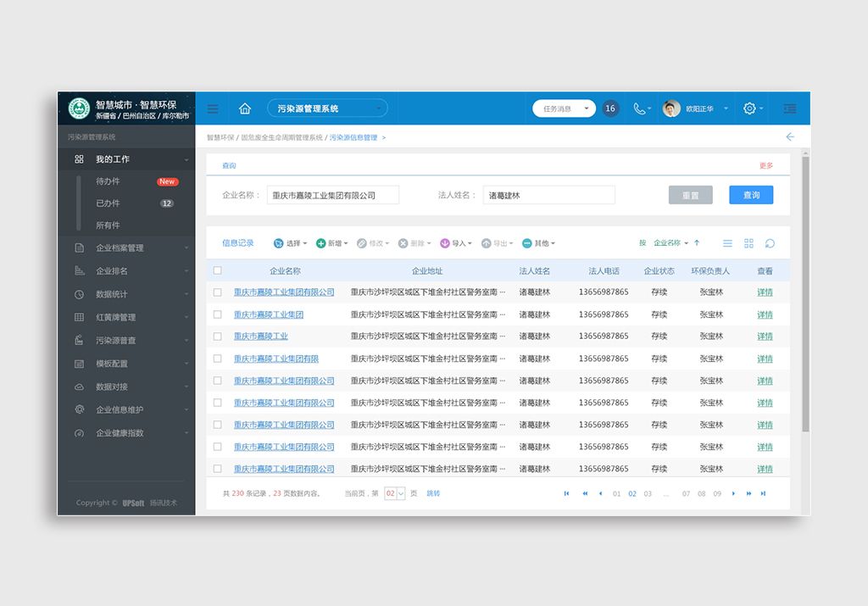Switch to grid view icon
Screen dimensions: 868x606
pos(748,243)
